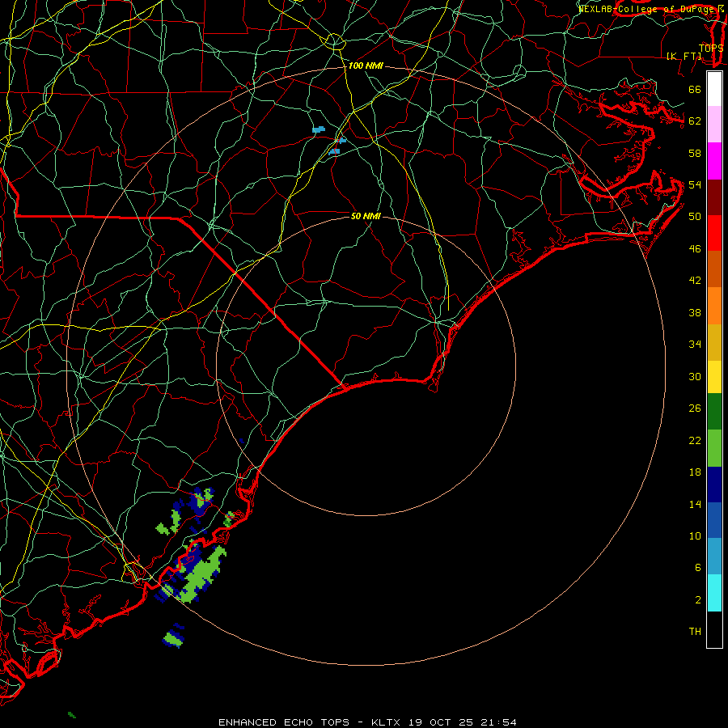The image size is (728, 728).
Task: Click the "TOPS" legend title
Action: pyautogui.click(x=711, y=48)
